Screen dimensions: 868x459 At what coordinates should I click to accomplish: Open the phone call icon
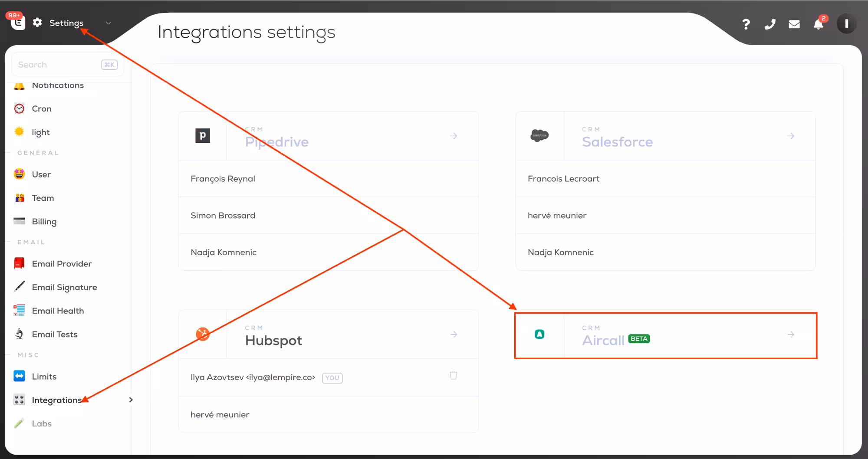770,24
